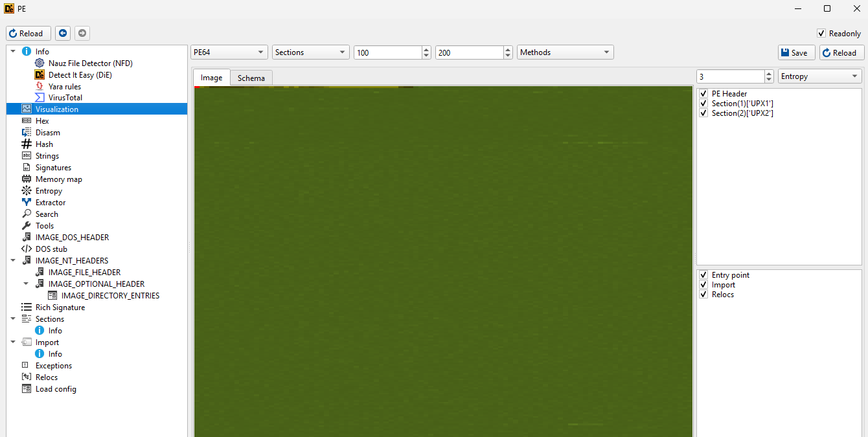Open the Entropy method dropdown
The image size is (868, 437).
[819, 76]
